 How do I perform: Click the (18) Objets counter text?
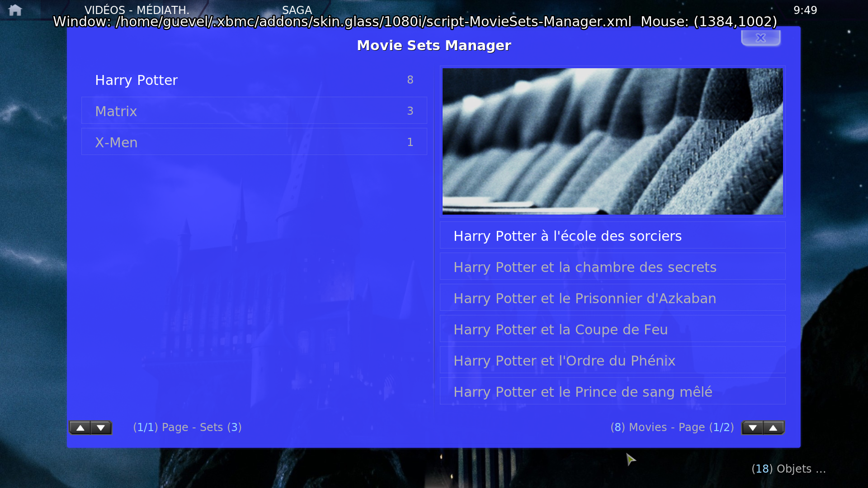tap(788, 469)
